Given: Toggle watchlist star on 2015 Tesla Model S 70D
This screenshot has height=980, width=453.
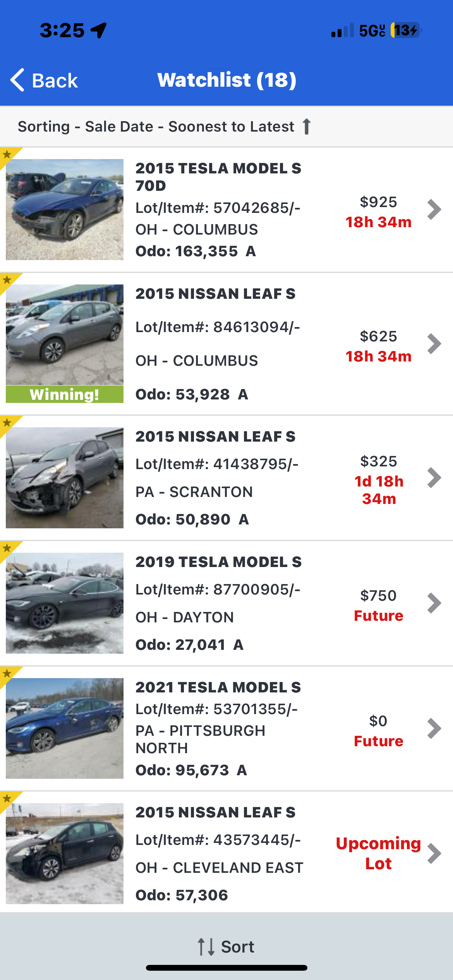Looking at the screenshot, I should 7,154.
